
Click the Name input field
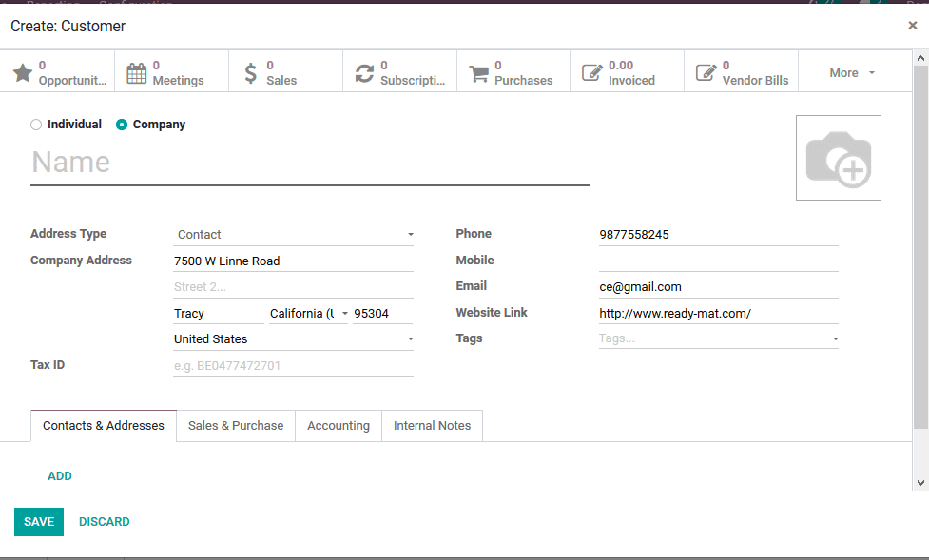[310, 163]
